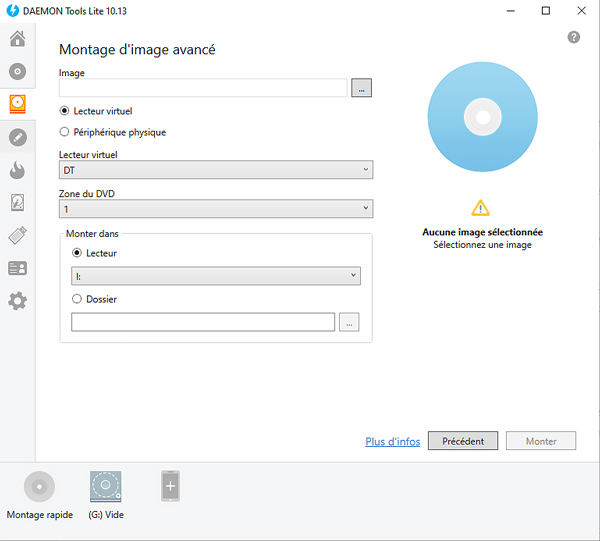The width and height of the screenshot is (600, 541).
Task: Open the Home icon in sidebar
Action: coord(17,40)
